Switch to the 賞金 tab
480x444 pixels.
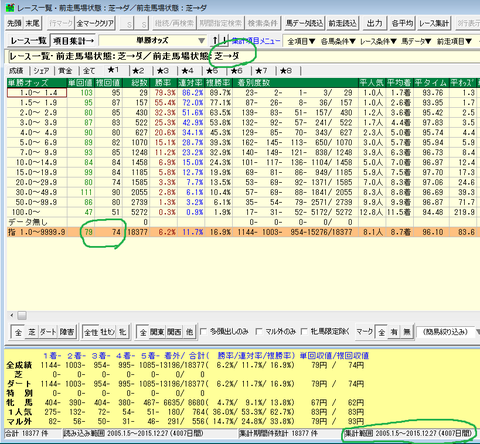65,71
